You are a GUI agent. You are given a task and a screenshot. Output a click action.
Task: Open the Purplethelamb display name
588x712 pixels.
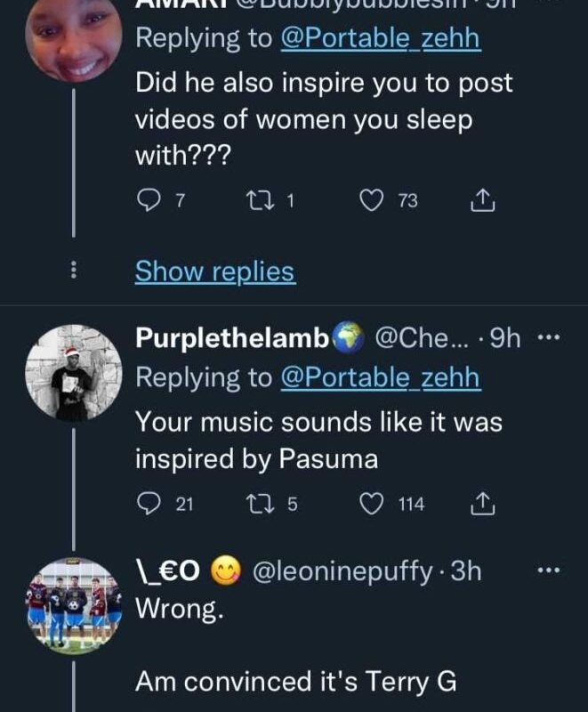[233, 338]
